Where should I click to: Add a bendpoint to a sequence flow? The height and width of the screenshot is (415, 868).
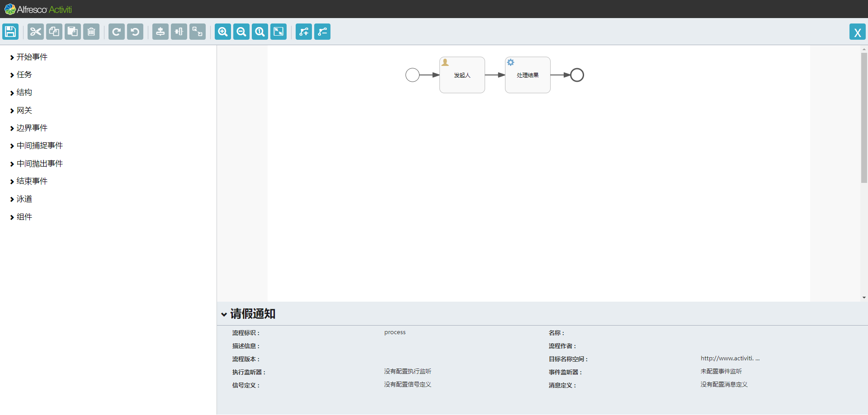pyautogui.click(x=303, y=32)
